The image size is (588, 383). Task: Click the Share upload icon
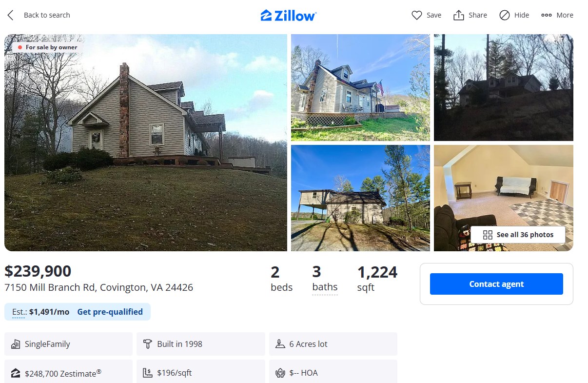click(458, 15)
